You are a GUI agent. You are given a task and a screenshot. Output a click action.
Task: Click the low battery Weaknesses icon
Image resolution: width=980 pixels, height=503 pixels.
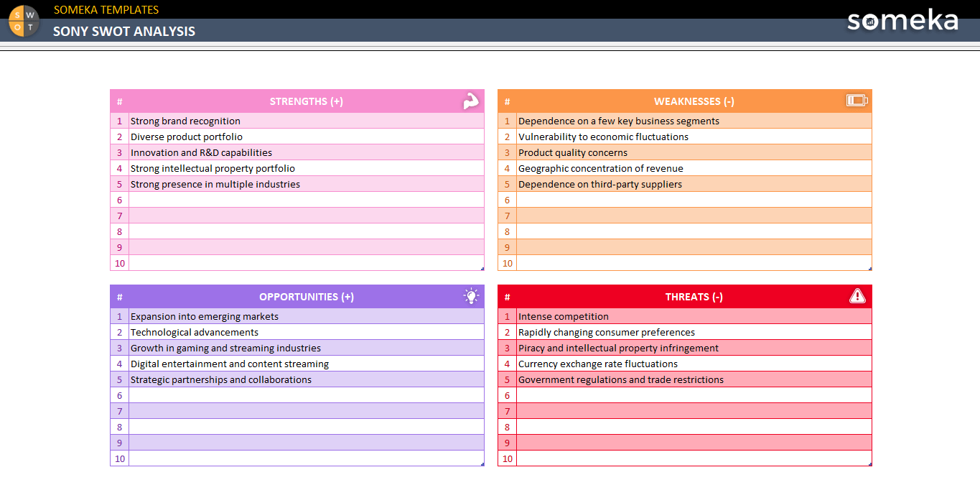857,101
